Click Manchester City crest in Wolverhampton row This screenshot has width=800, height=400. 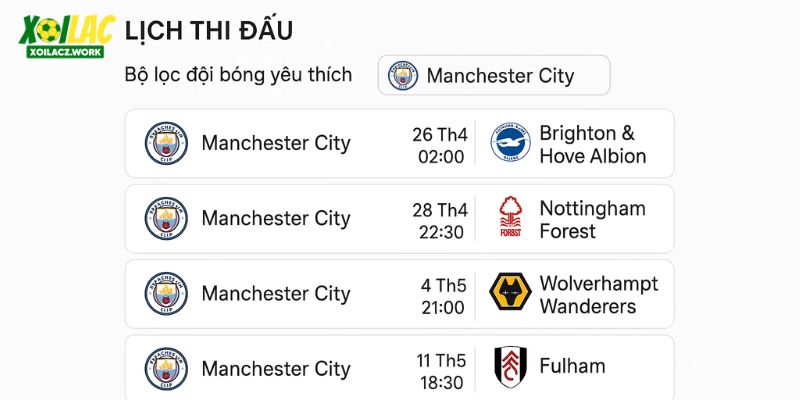click(166, 293)
